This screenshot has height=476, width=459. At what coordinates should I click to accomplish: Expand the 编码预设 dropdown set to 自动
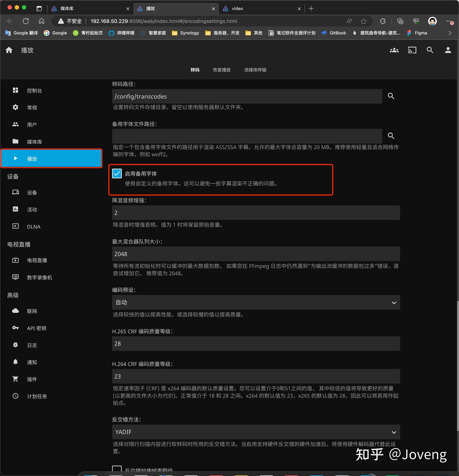tap(256, 302)
